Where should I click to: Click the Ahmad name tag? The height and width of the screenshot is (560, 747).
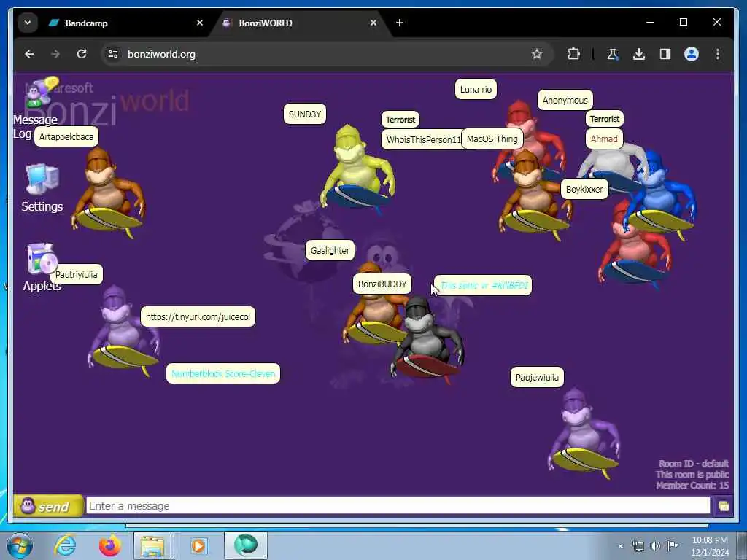pos(604,139)
